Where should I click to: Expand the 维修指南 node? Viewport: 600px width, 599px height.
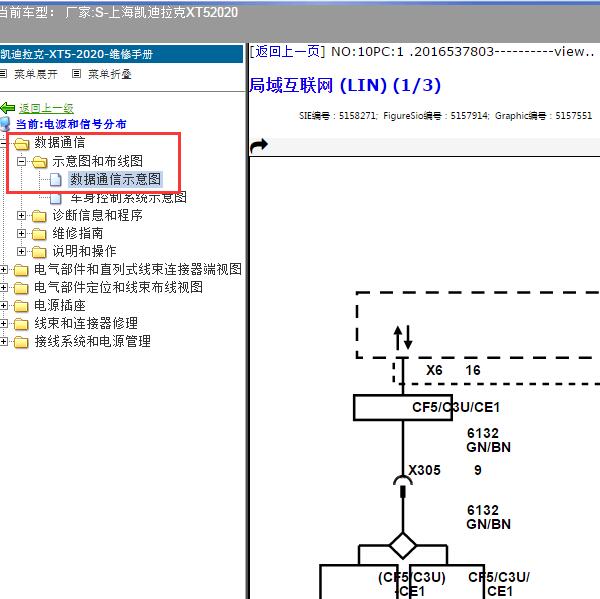[21, 233]
